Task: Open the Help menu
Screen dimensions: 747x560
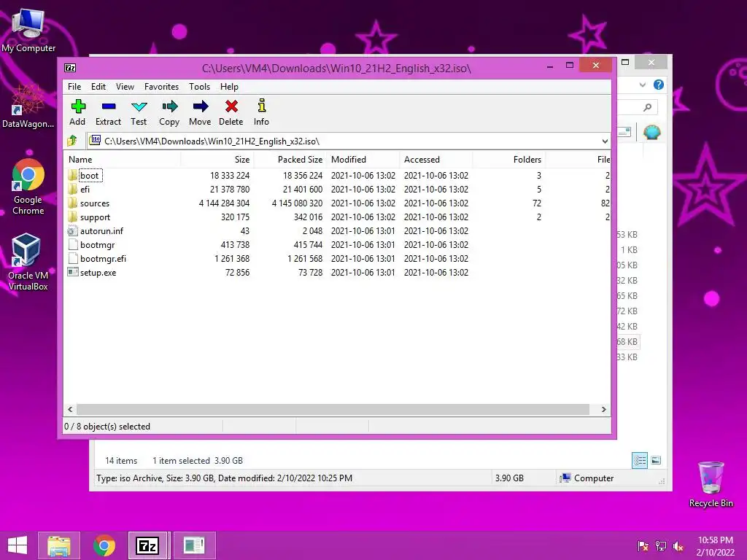Action: pyautogui.click(x=229, y=87)
